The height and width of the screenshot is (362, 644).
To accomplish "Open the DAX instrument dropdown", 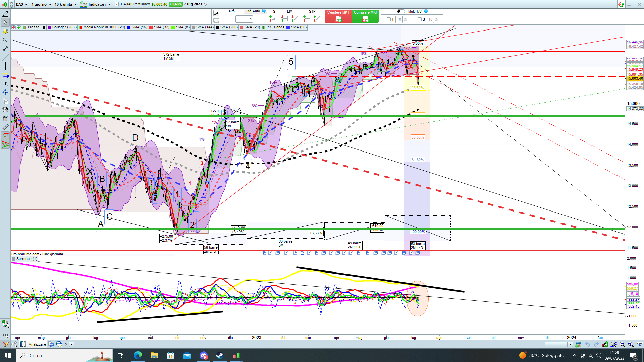I will (x=22, y=4).
